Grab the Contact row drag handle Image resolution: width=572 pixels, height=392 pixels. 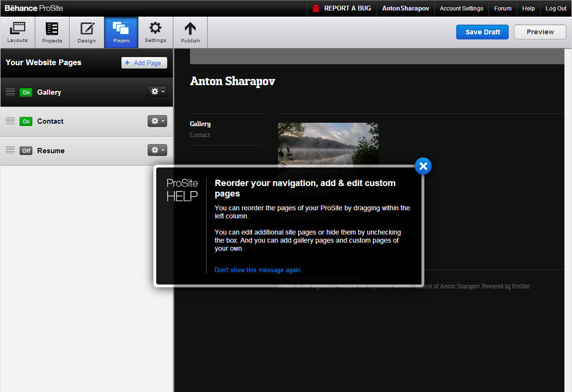point(10,121)
